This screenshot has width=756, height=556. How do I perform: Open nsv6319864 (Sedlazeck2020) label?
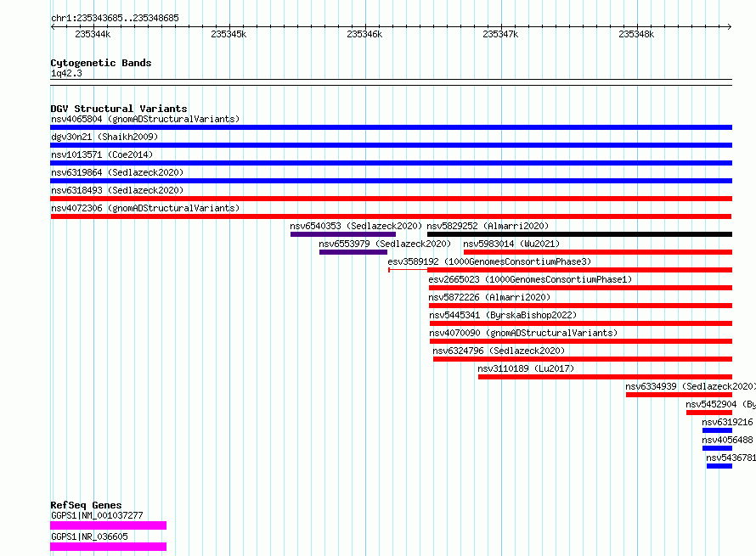(x=117, y=172)
